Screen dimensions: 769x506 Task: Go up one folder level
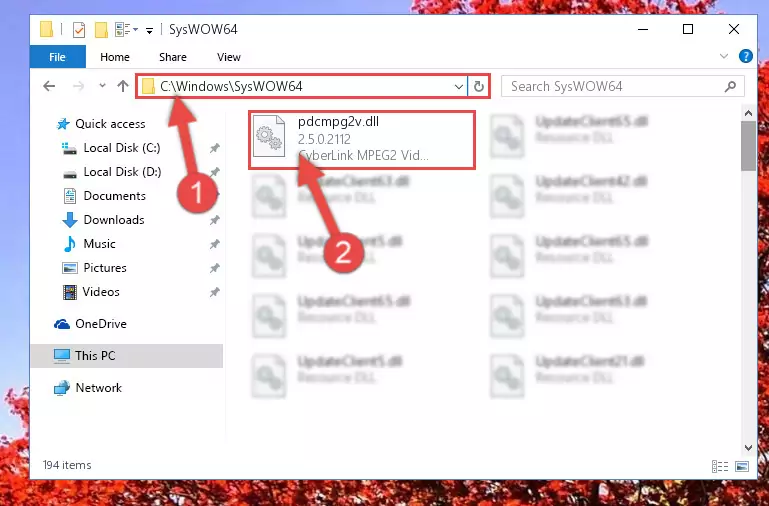[x=123, y=86]
